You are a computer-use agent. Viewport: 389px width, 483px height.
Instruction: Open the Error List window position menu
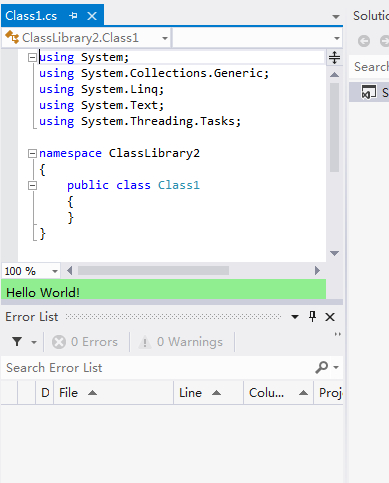[295, 317]
